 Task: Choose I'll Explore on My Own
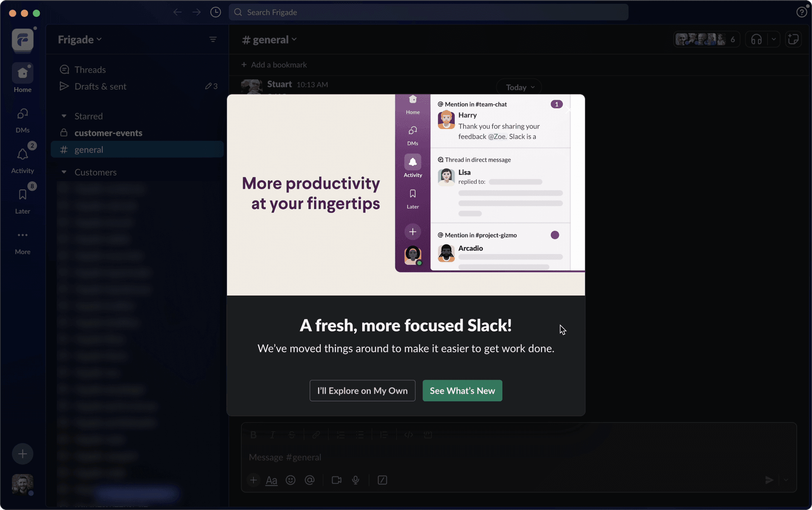point(362,390)
